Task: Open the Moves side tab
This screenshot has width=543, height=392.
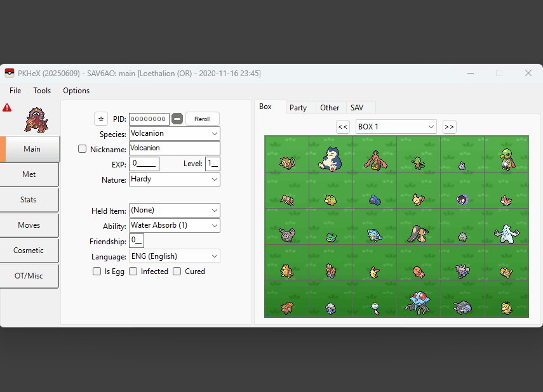Action: coord(29,225)
